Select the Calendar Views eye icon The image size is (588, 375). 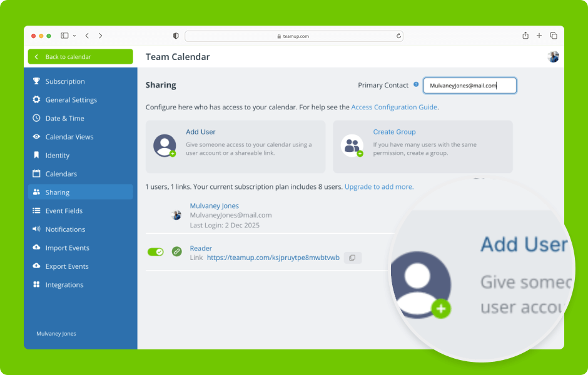37,136
